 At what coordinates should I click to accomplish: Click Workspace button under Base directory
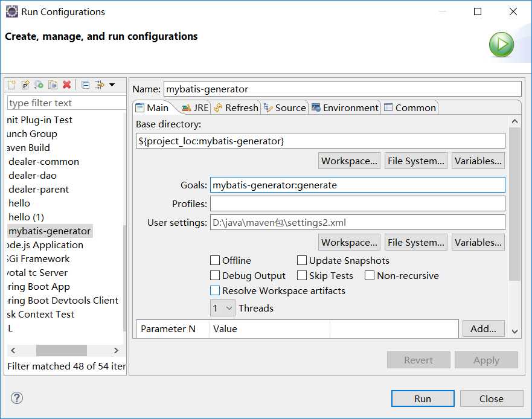[x=349, y=161]
